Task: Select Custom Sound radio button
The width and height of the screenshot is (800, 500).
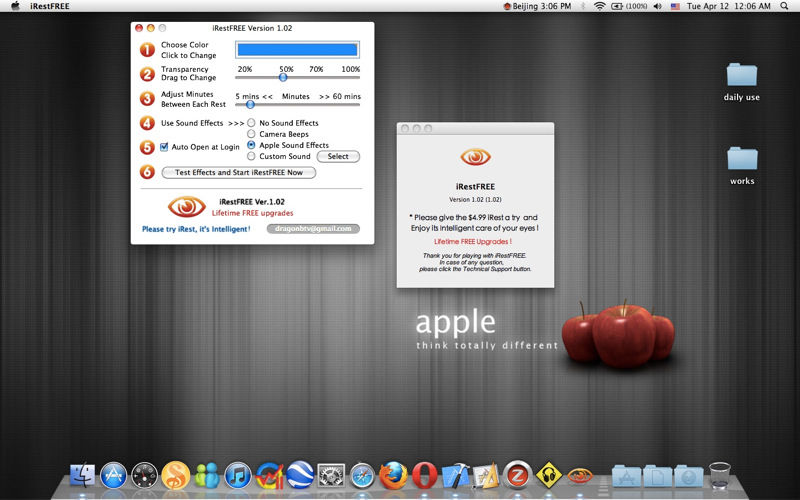Action: 251,156
